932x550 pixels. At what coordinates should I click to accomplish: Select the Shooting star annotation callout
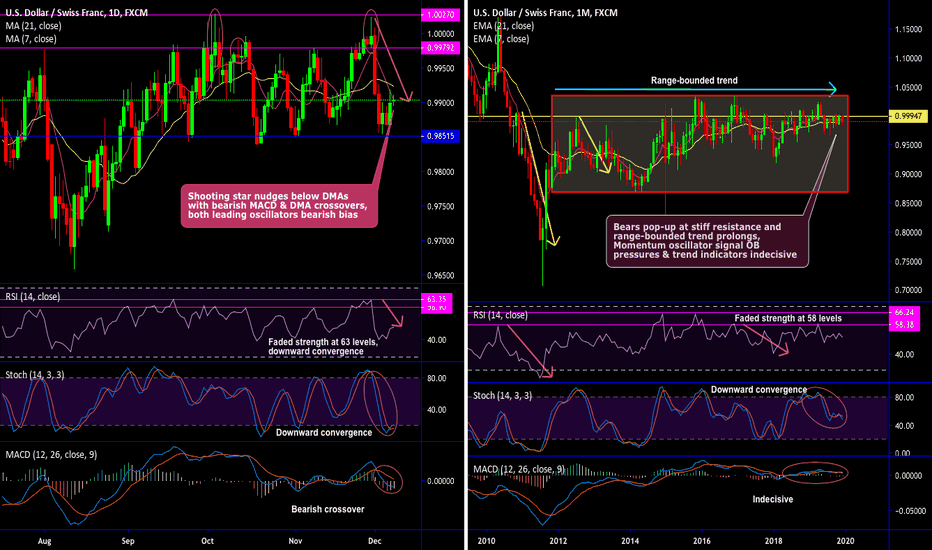click(279, 207)
